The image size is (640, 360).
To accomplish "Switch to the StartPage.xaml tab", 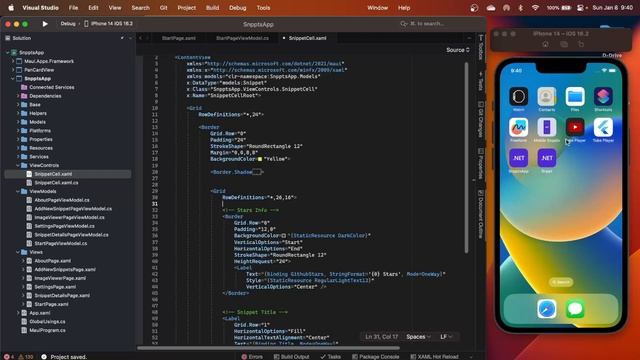I will tap(178, 38).
